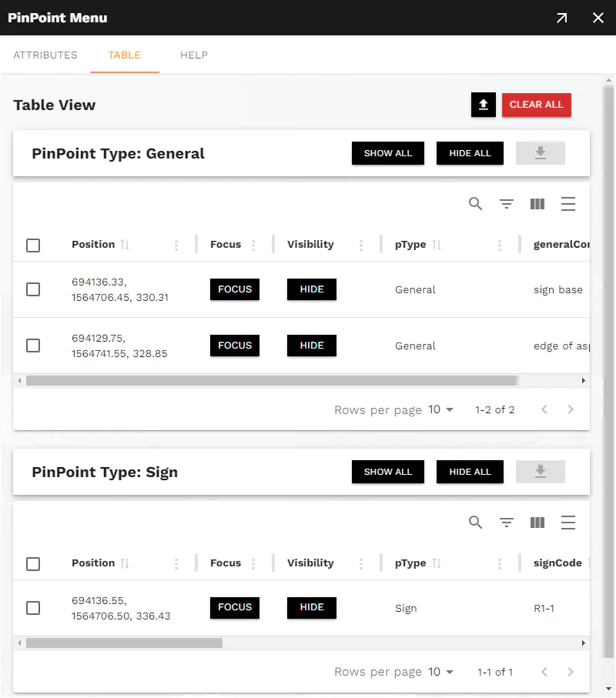Select the TABLE tab
Image resolution: width=616 pixels, height=698 pixels.
(x=125, y=55)
